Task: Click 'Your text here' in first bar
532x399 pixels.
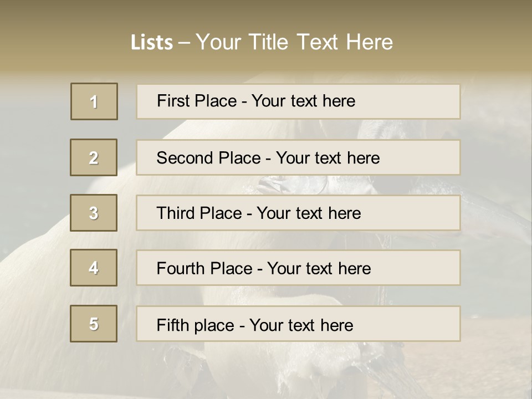Action: coord(303,101)
